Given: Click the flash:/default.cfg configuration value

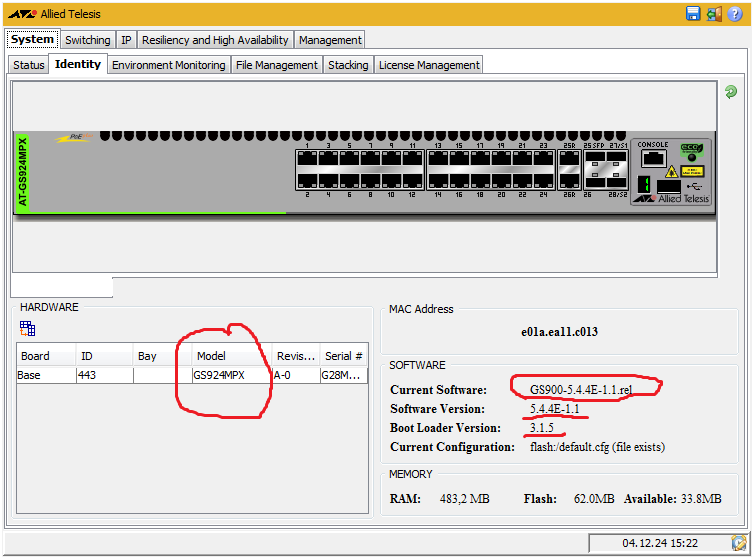Looking at the screenshot, I should (598, 447).
